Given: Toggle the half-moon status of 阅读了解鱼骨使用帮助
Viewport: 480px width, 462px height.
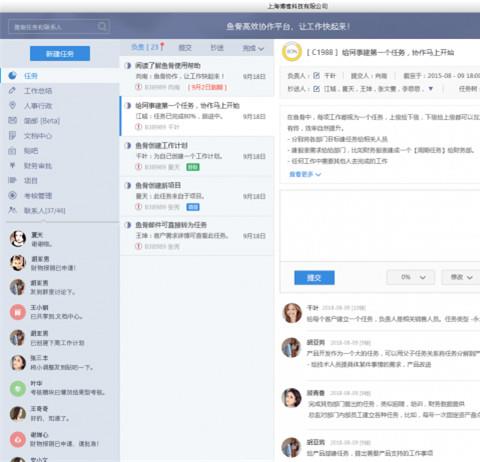Looking at the screenshot, I should click(x=127, y=66).
